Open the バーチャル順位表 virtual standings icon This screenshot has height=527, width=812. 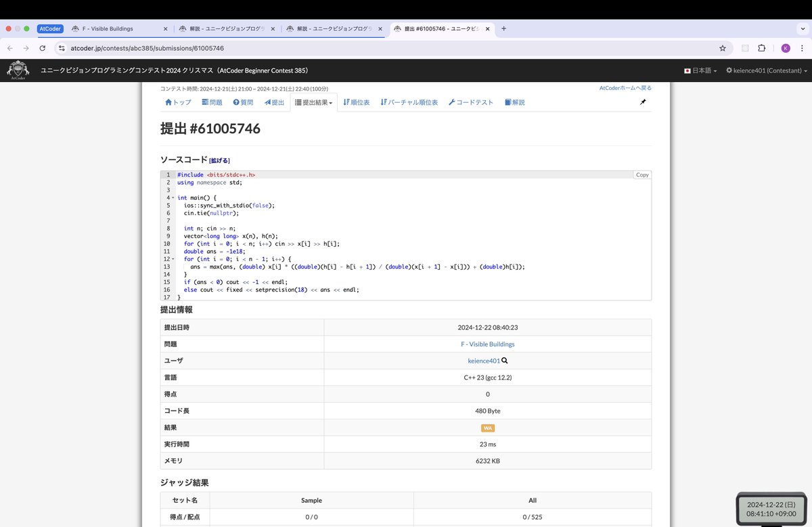384,101
